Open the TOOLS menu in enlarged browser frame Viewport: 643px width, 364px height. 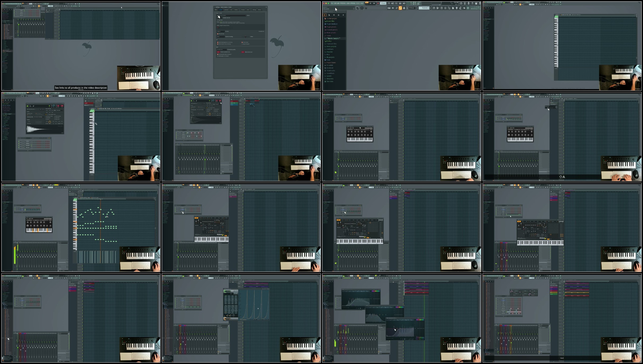tap(358, 3)
